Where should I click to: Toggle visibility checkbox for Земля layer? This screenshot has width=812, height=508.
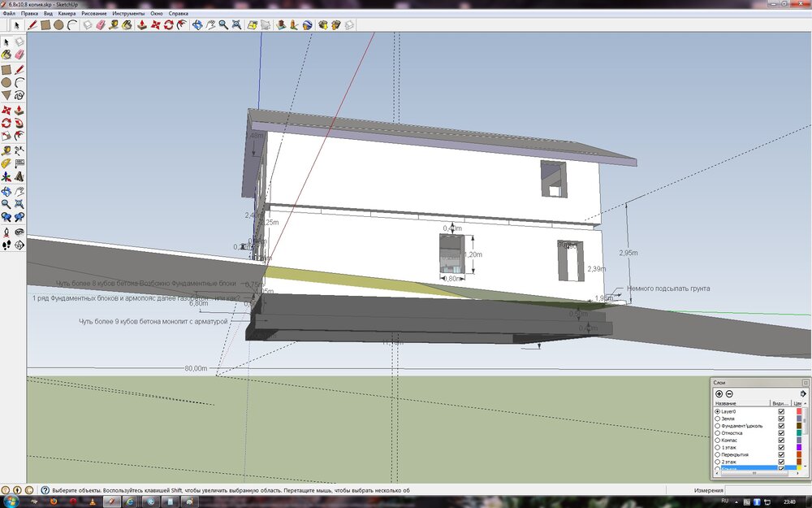pos(781,419)
